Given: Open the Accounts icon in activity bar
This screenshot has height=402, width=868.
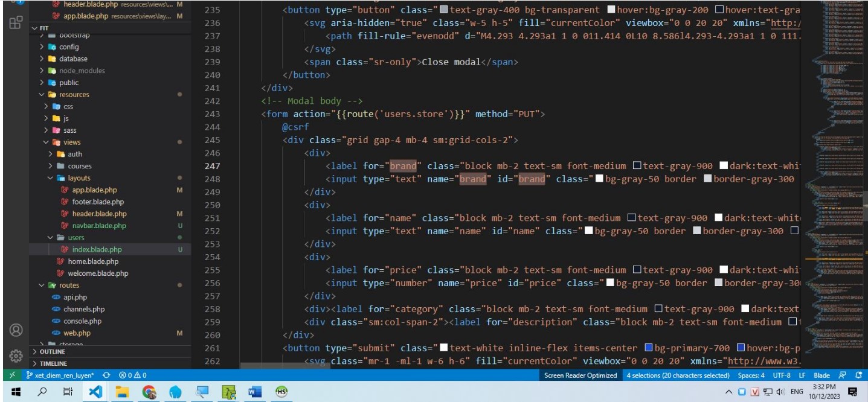Looking at the screenshot, I should pyautogui.click(x=16, y=330).
